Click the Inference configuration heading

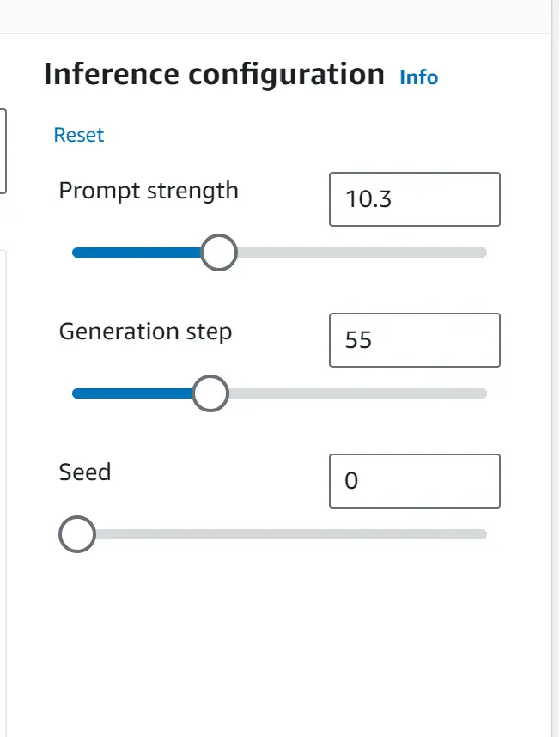[214, 75]
